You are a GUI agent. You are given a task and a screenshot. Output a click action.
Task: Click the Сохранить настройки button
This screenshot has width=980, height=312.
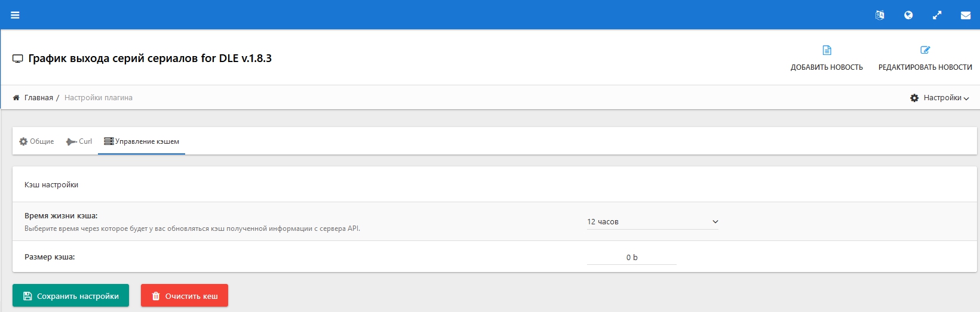click(x=70, y=295)
